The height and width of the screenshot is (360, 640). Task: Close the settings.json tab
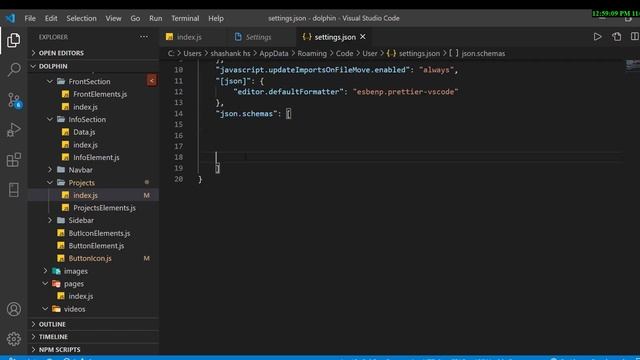coord(362,37)
